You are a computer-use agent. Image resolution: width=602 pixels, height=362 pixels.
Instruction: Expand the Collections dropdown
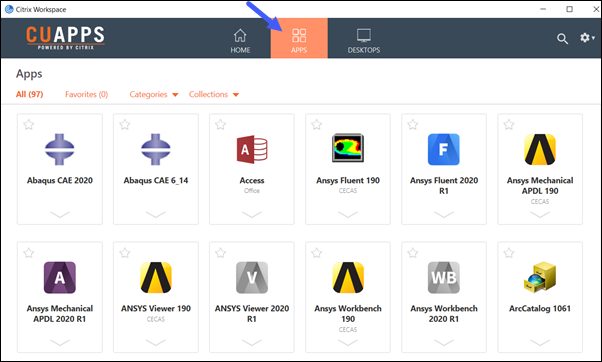click(214, 94)
